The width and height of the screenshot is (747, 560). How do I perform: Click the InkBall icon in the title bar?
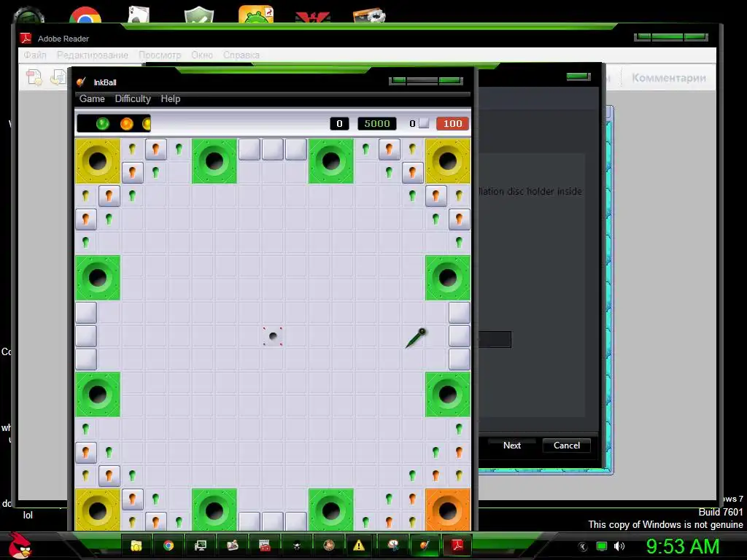click(82, 82)
